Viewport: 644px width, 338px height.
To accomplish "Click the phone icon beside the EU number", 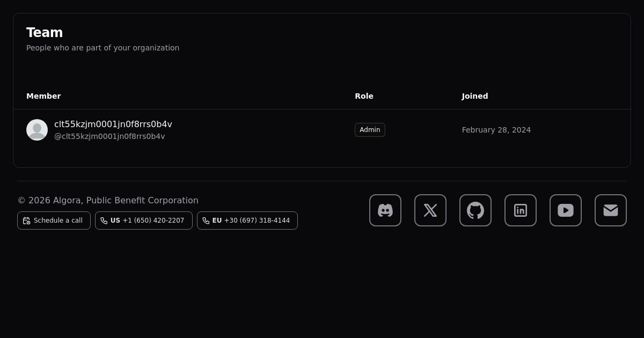I will tap(206, 221).
